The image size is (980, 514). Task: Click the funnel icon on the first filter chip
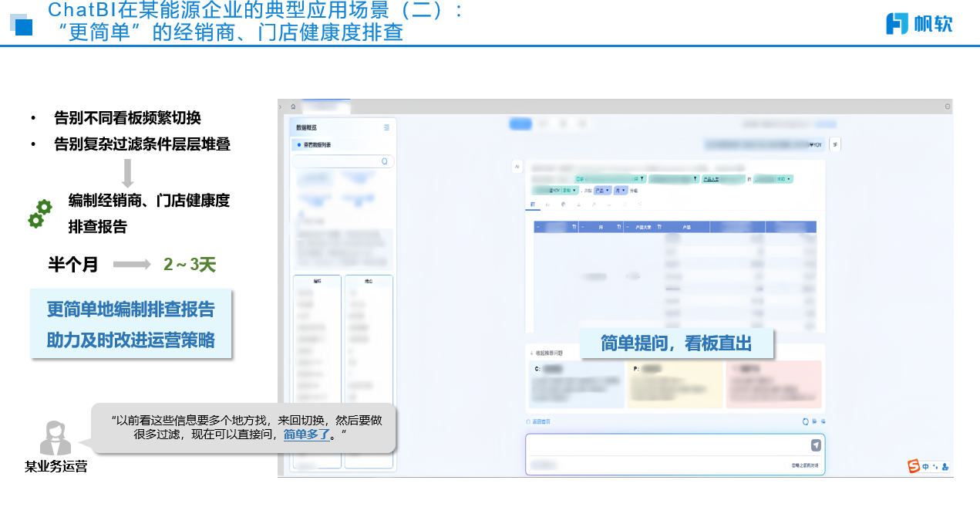pos(642,179)
